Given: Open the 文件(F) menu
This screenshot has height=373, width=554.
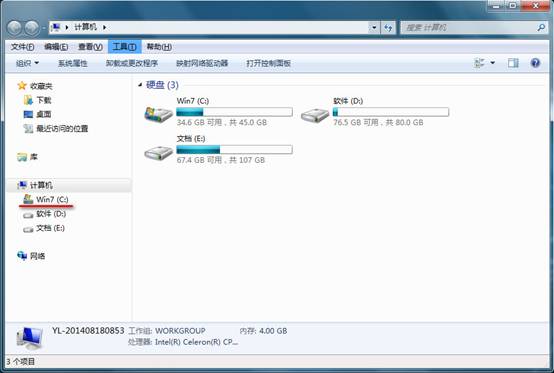Looking at the screenshot, I should point(22,47).
